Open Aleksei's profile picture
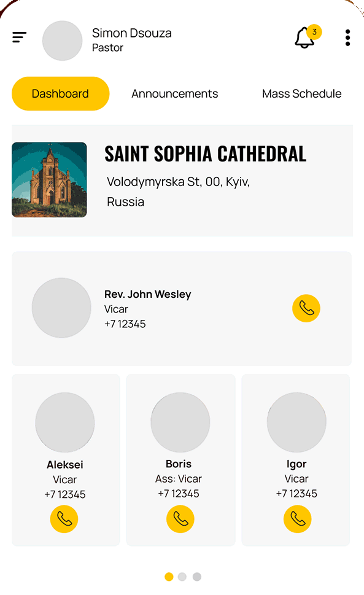 coord(65,422)
